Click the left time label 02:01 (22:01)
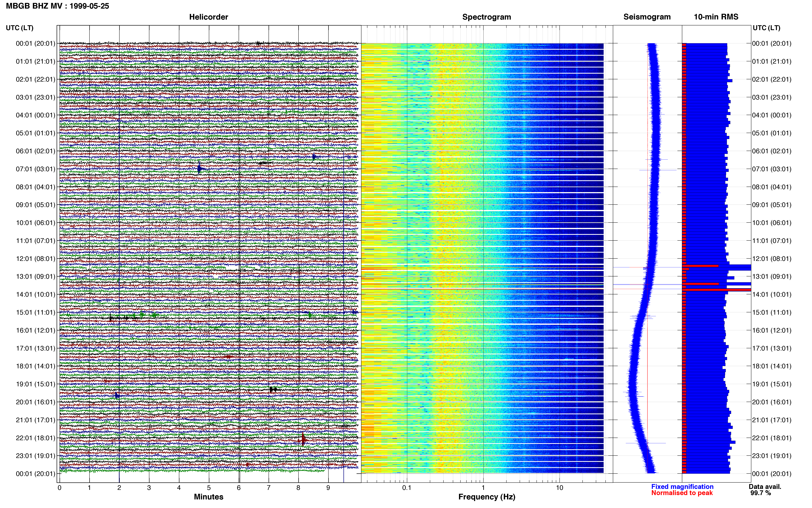This screenshot has width=812, height=508. pos(35,79)
